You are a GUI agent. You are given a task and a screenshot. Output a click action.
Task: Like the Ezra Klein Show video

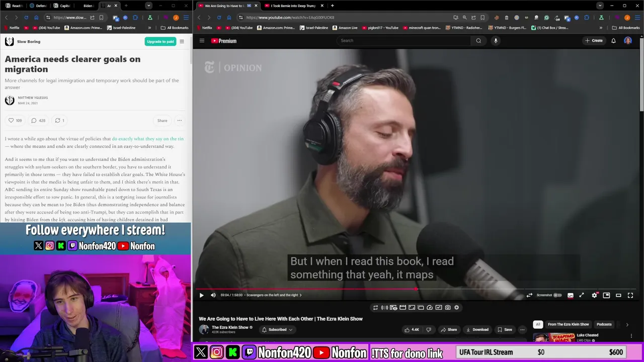tap(412, 330)
